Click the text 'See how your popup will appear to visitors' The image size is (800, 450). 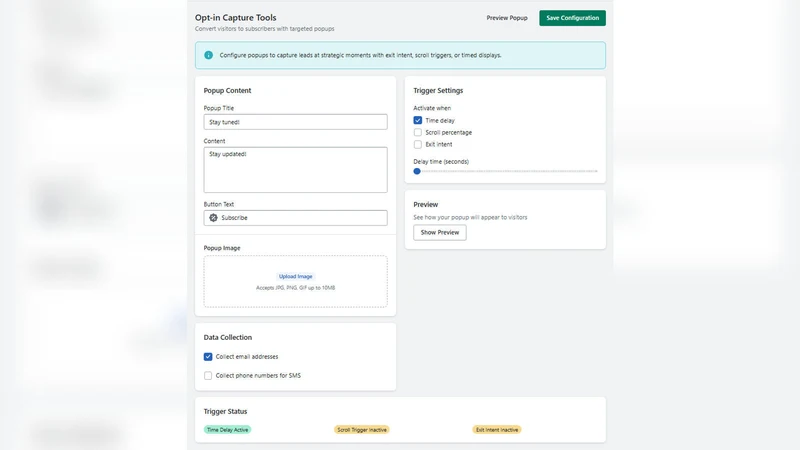(470, 217)
